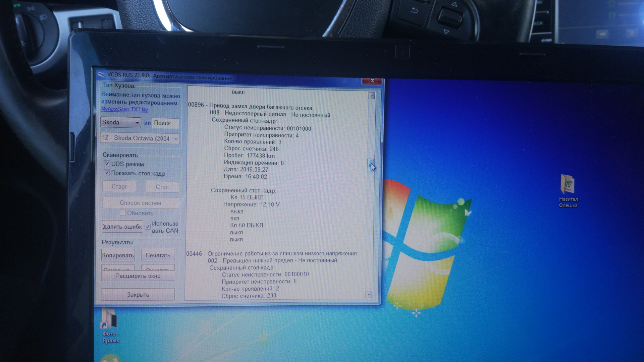
Task: Click the Список систем button
Action: (140, 203)
